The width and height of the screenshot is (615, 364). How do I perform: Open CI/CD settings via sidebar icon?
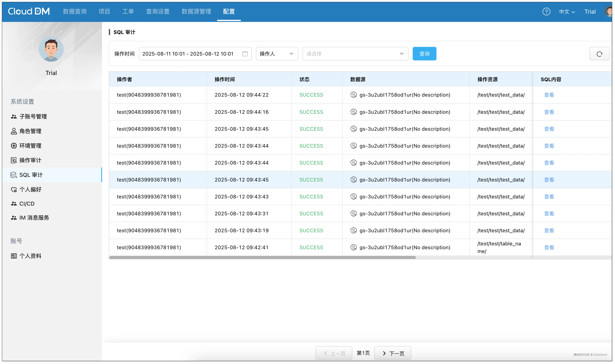pyautogui.click(x=14, y=204)
